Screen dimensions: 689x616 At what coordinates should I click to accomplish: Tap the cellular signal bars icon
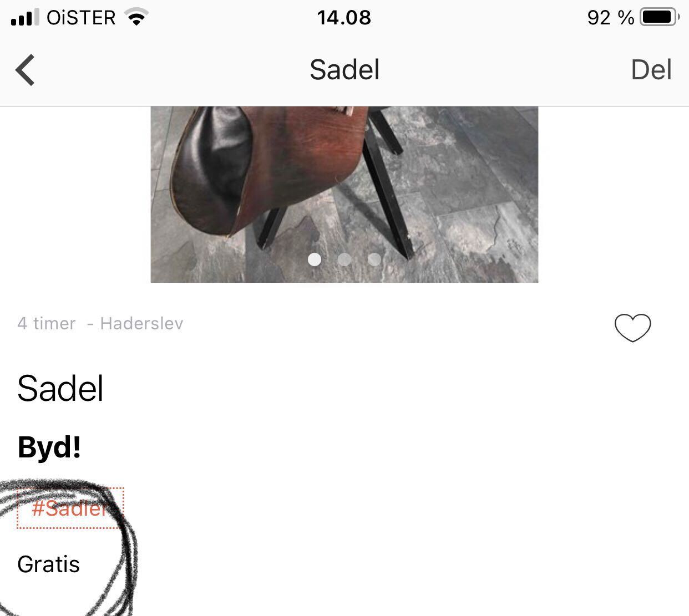(x=25, y=17)
